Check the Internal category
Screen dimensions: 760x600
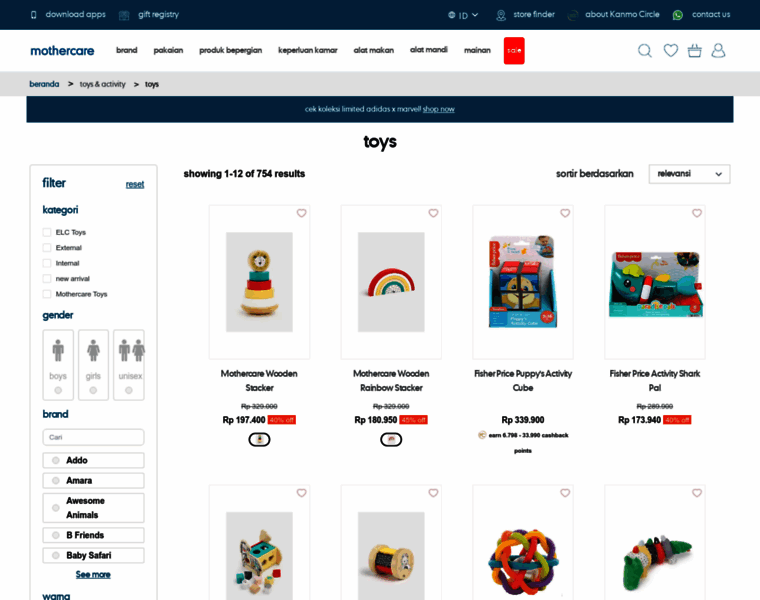point(47,263)
